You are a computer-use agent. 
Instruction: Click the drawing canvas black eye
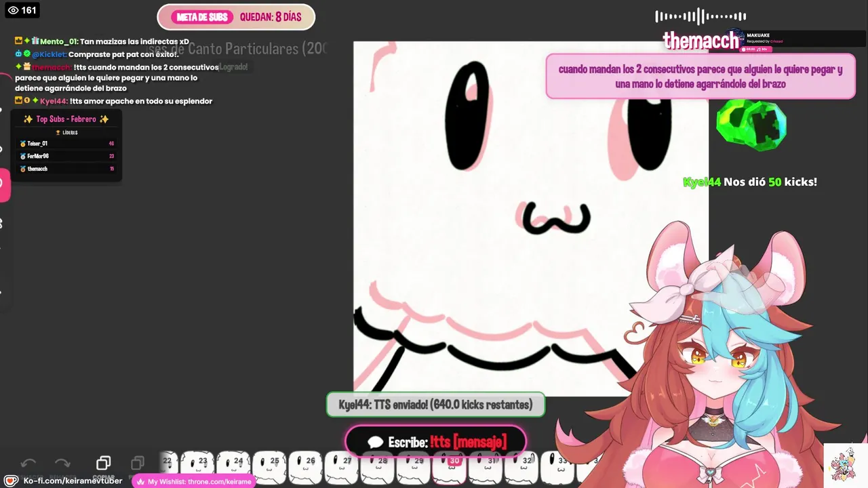point(467,115)
